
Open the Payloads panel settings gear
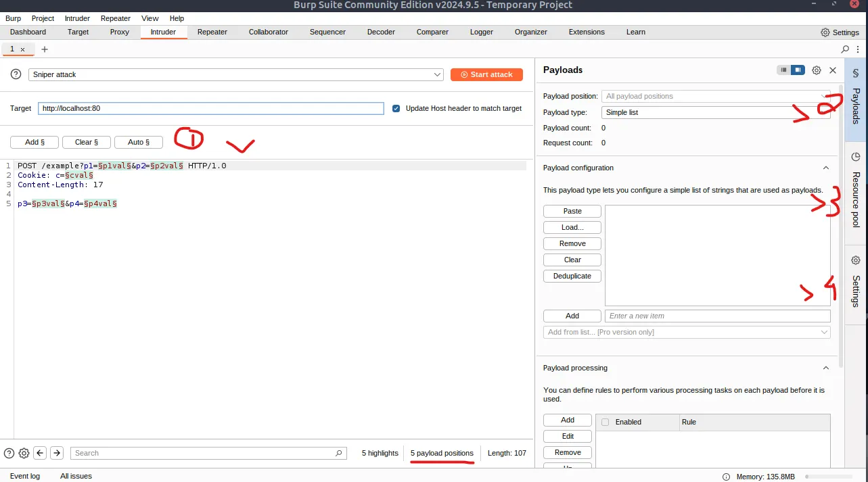(816, 70)
